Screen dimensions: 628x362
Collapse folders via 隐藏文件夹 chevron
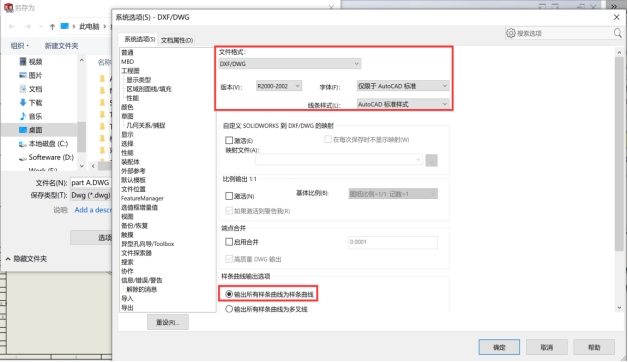(x=8, y=259)
